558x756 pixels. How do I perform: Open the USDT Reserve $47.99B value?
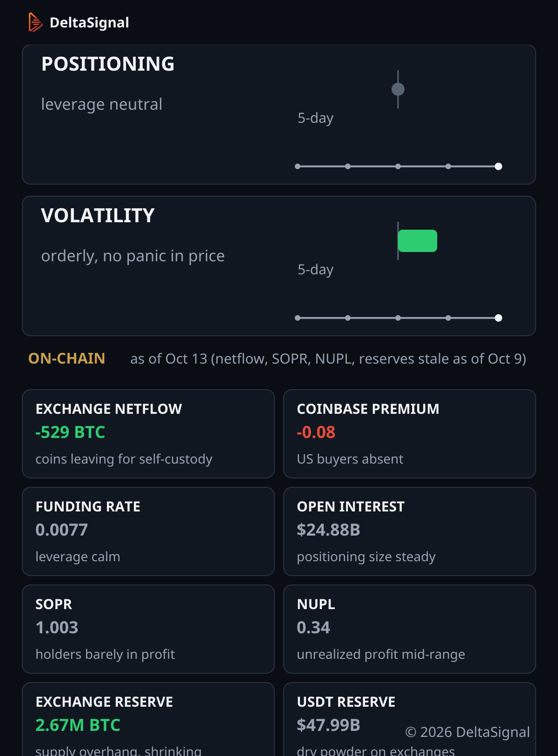[329, 725]
